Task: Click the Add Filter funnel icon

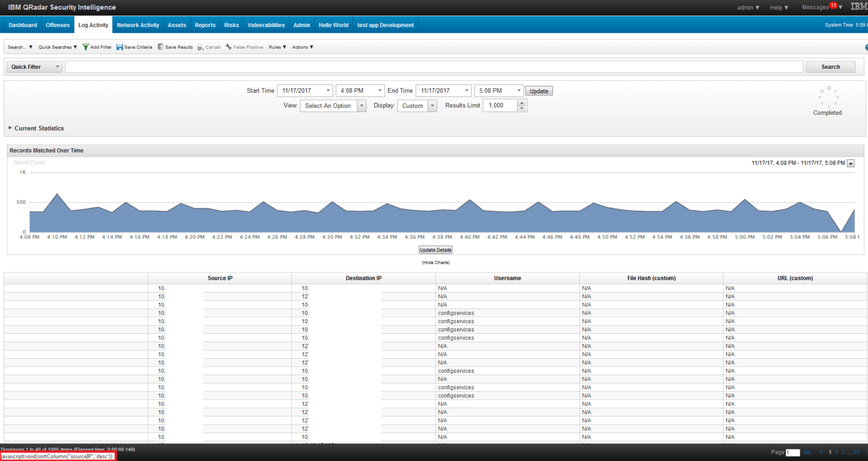Action: tap(86, 47)
